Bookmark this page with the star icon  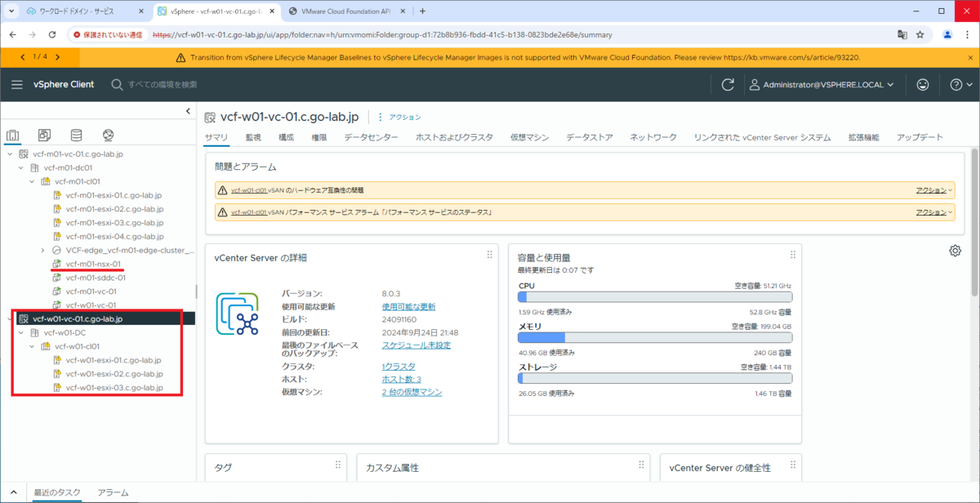(920, 35)
